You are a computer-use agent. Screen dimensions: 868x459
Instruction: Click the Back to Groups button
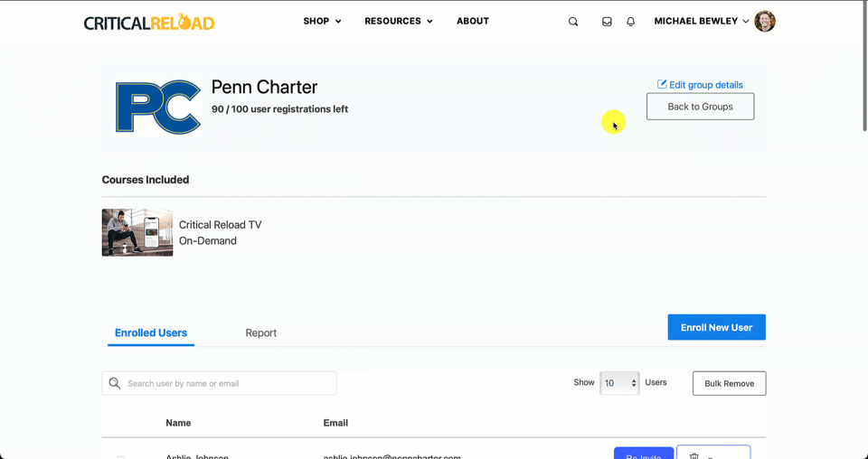(700, 107)
